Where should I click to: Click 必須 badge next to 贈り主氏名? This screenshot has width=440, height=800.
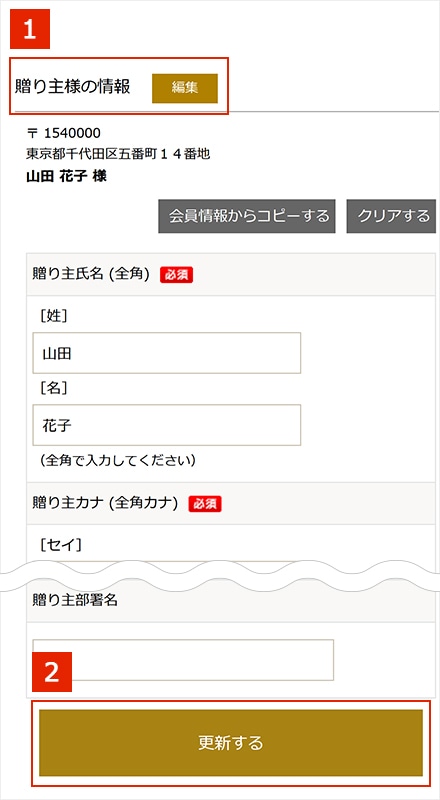click(176, 275)
